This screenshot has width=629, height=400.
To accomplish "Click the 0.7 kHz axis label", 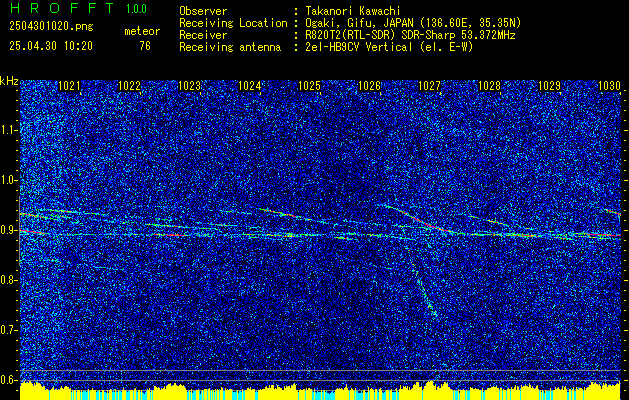I will (8, 330).
